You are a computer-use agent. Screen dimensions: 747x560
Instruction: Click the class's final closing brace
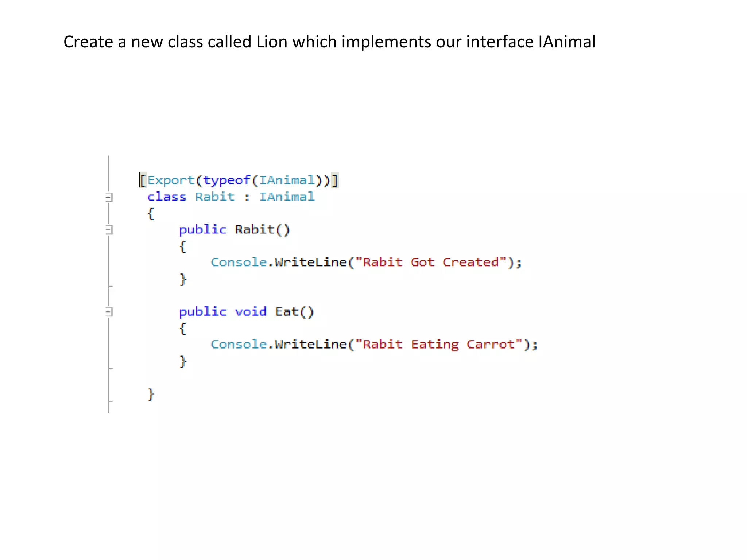click(x=151, y=394)
